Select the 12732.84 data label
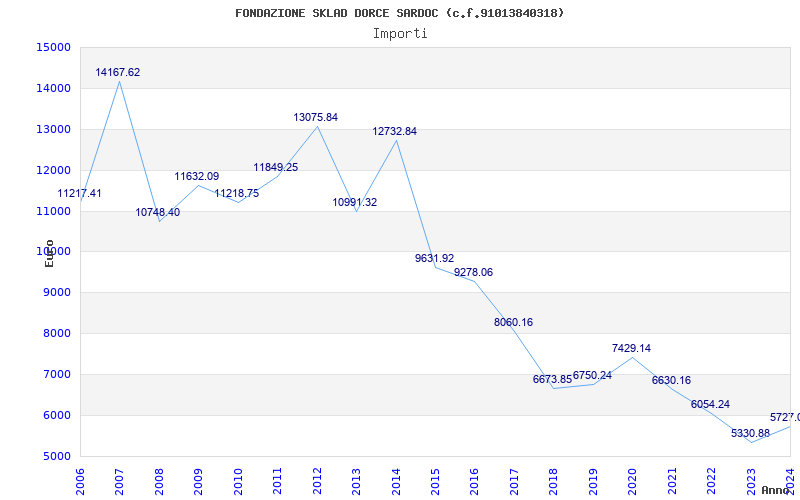This screenshot has width=800, height=500. point(395,132)
